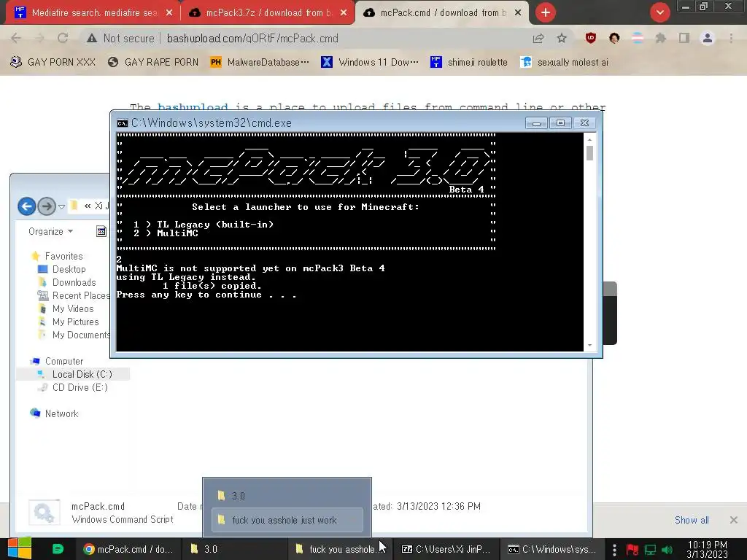Viewport: 747px width, 560px height.
Task: Open the browser profile menu
Action: (708, 38)
